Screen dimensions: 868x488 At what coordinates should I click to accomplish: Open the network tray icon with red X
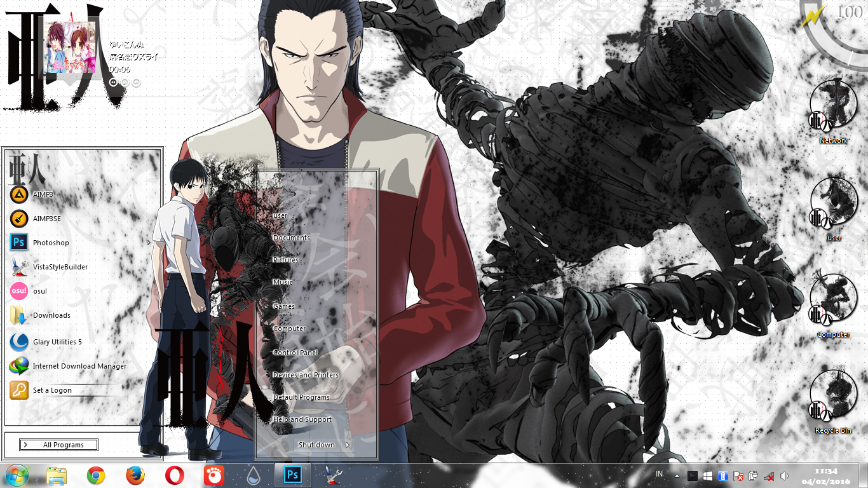pyautogui.click(x=769, y=475)
